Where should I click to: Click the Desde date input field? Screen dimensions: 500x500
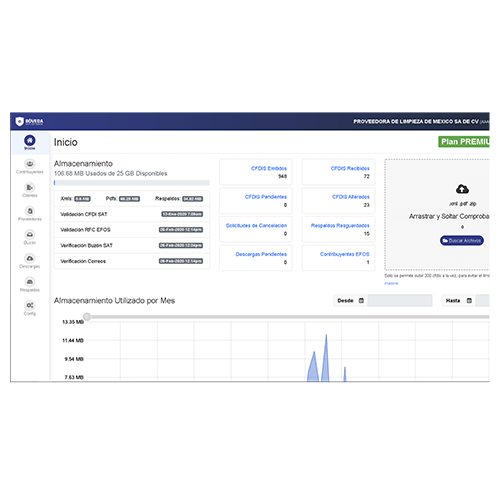point(400,301)
